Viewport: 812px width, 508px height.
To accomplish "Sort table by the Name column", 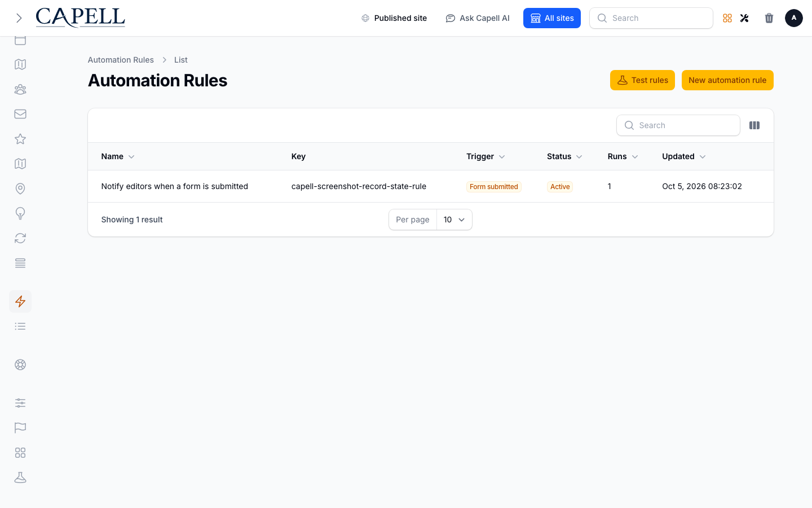I will pos(118,156).
